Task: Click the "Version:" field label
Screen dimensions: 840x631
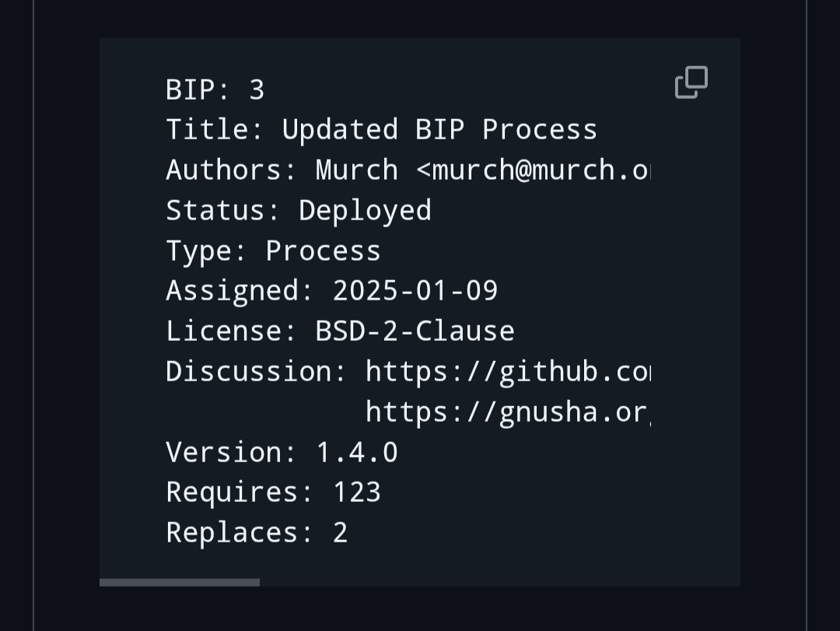Action: (x=232, y=452)
